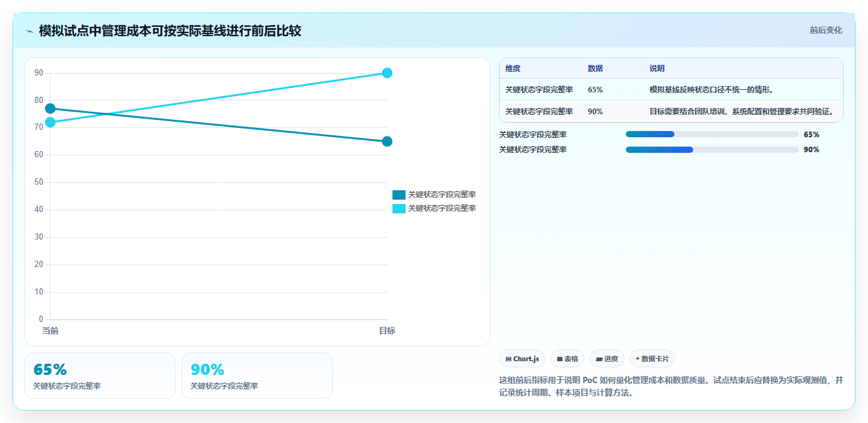
Task: Toggle the dark teal legend swatch
Action: click(x=399, y=195)
